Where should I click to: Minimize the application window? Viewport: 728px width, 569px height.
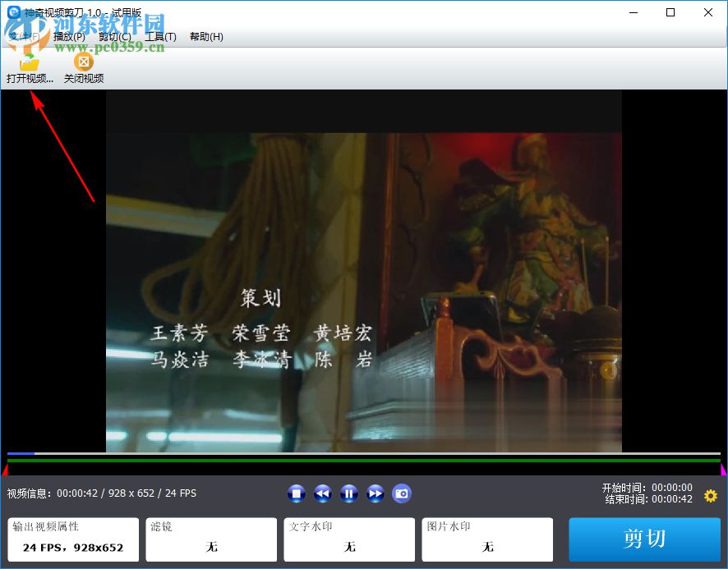pyautogui.click(x=634, y=12)
